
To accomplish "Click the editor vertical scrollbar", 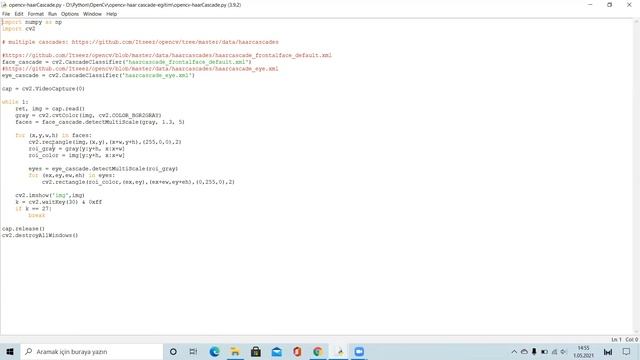I will tap(636, 176).
